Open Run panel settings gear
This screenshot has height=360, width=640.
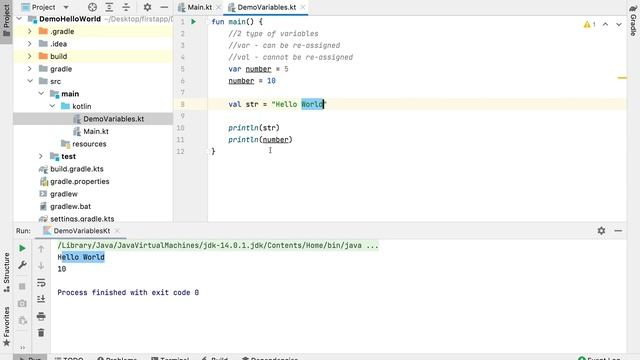(601, 231)
